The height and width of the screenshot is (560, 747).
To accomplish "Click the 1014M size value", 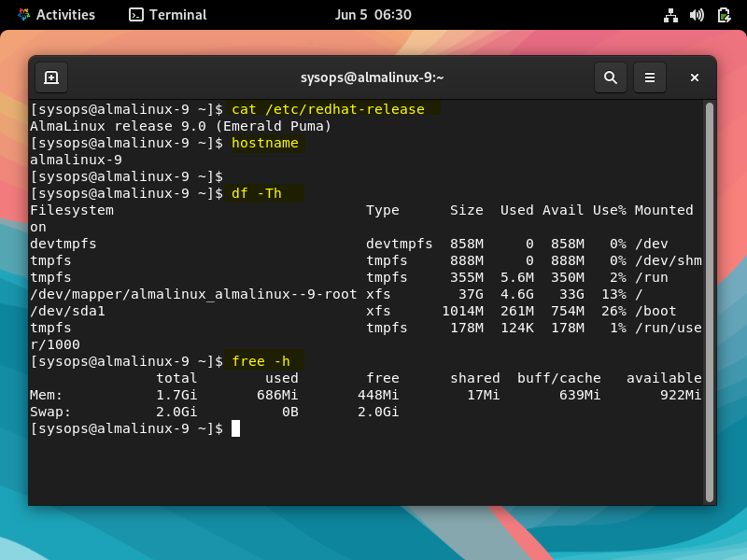I will point(462,311).
